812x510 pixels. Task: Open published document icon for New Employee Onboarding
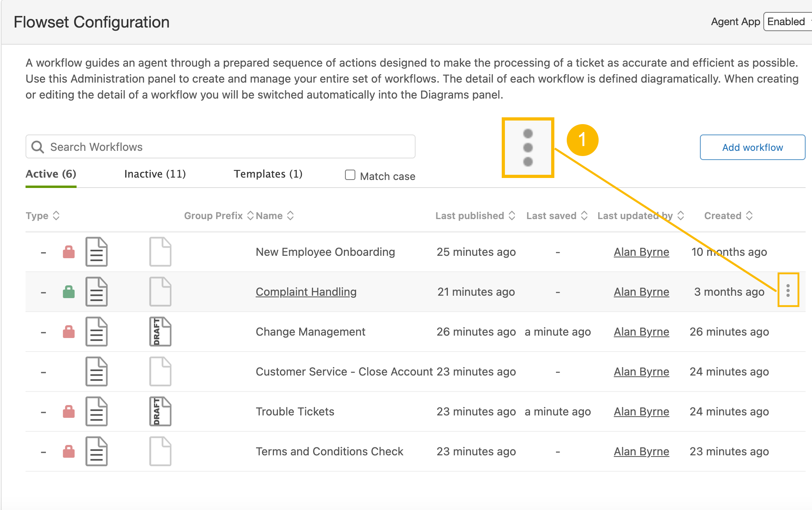click(97, 252)
